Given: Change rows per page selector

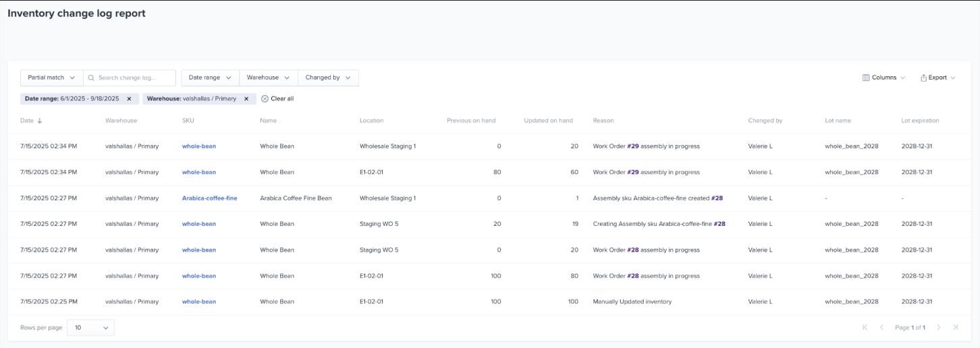Looking at the screenshot, I should click(90, 328).
